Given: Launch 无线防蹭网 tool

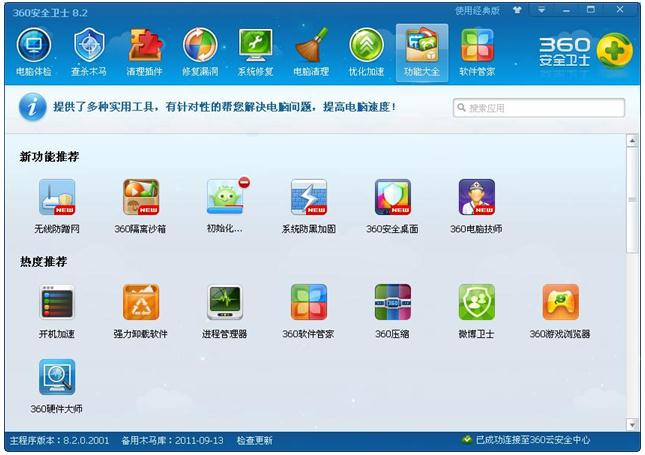Looking at the screenshot, I should [x=57, y=206].
